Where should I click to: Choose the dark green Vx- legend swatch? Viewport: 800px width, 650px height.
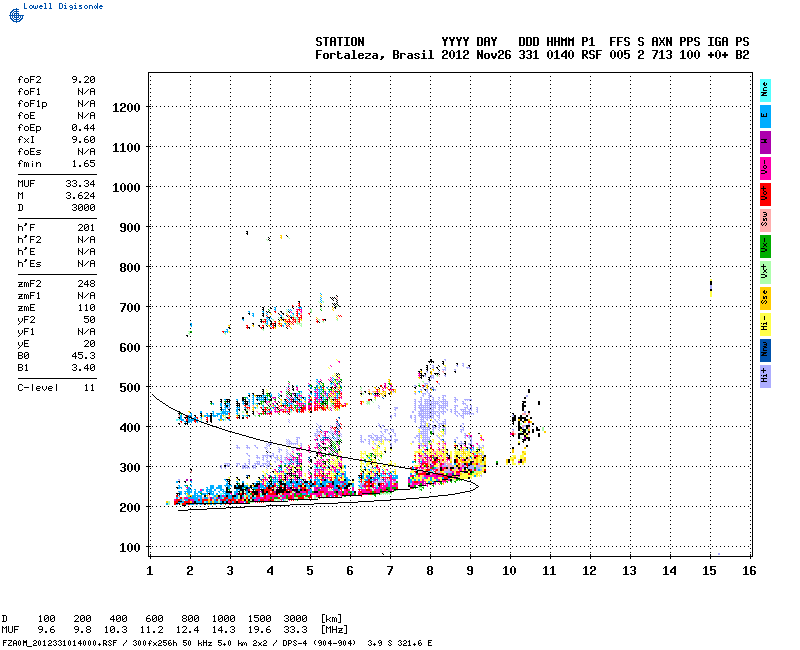point(765,246)
